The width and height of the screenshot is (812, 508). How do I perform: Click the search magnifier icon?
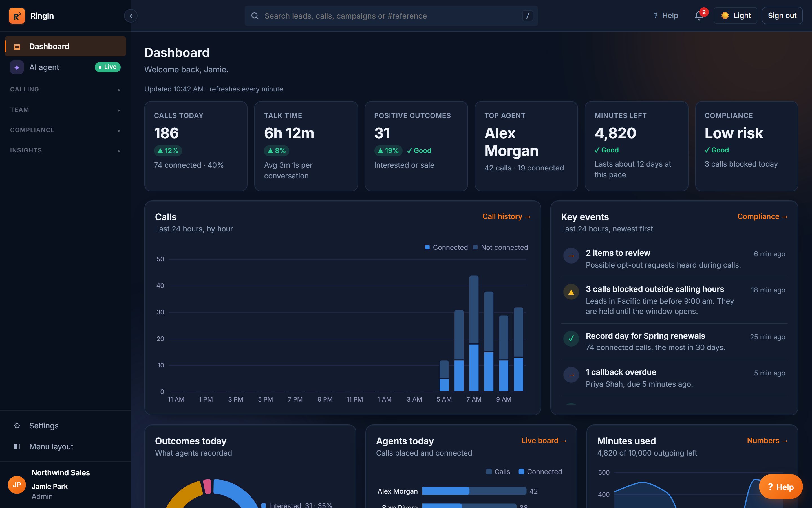click(x=255, y=16)
